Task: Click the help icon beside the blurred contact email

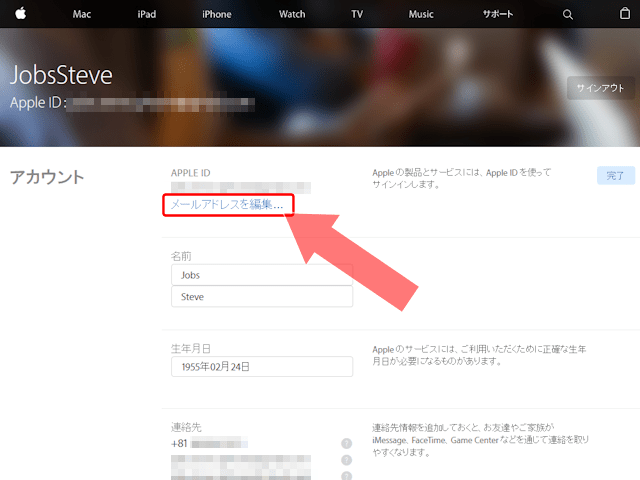Action: [x=347, y=460]
